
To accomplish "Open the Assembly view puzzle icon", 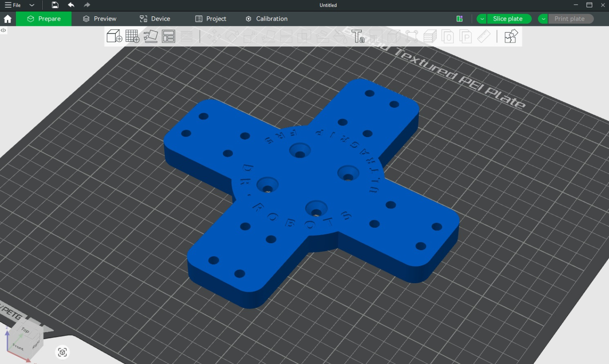I will coord(511,37).
